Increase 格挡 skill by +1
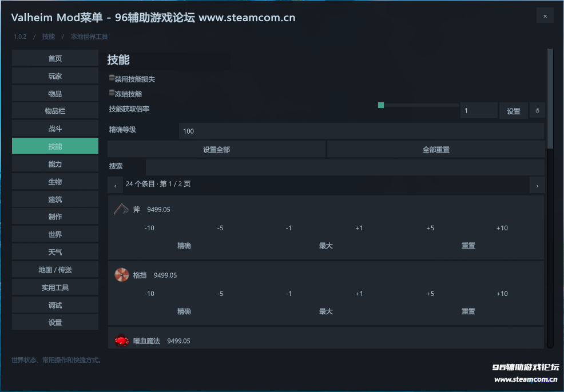 coord(359,294)
